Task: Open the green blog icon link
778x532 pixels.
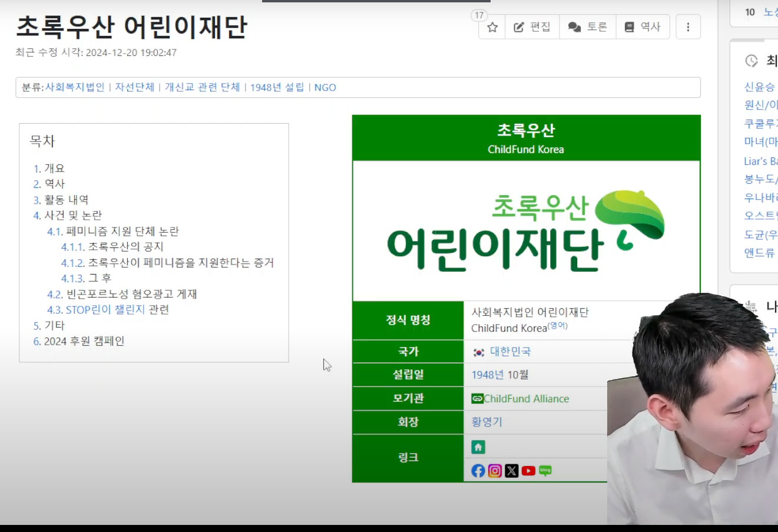Action: point(545,471)
